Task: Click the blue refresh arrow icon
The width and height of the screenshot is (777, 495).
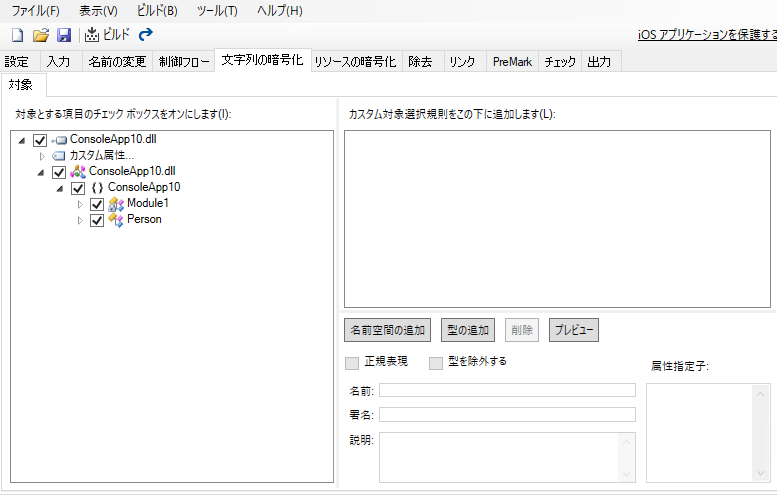Action: [x=146, y=35]
